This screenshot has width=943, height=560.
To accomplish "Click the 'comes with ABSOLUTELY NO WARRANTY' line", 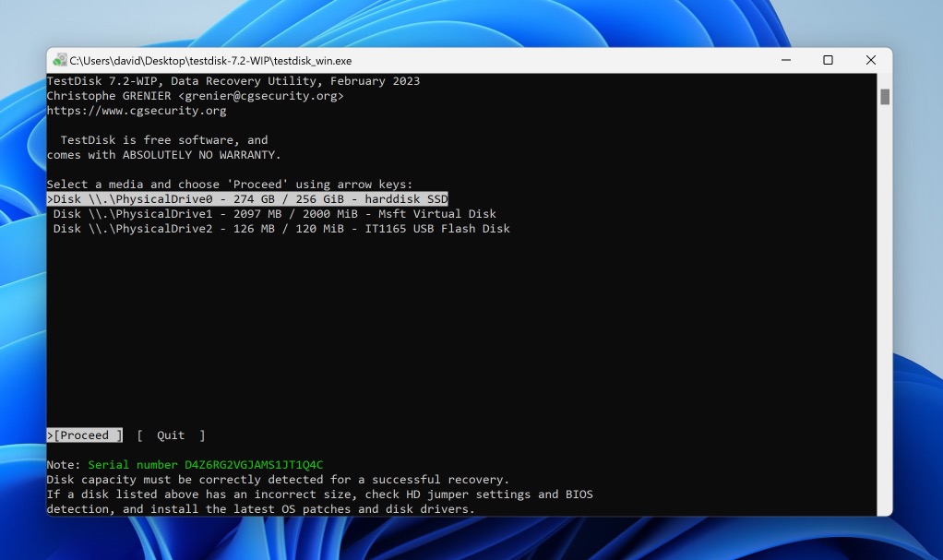I will click(x=163, y=155).
